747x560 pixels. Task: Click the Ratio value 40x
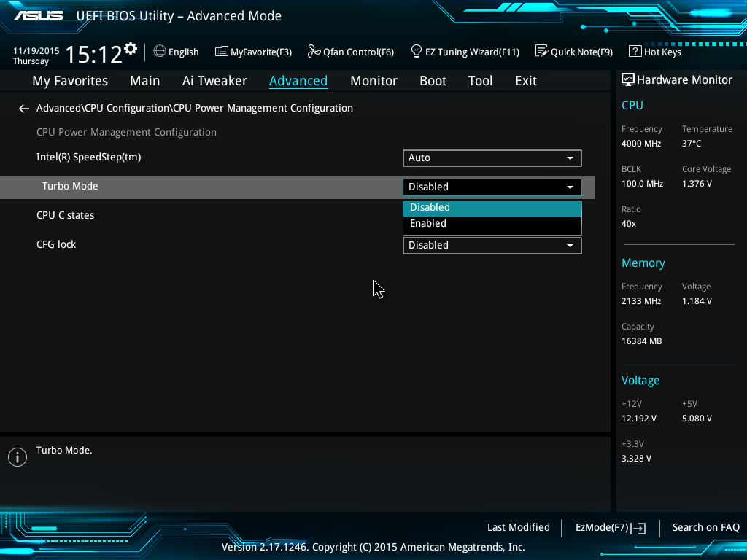click(629, 224)
